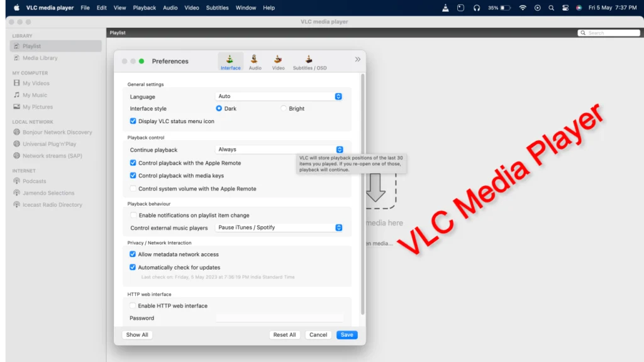
Task: Click the Bonjour Network Discovery icon
Action: click(16, 132)
